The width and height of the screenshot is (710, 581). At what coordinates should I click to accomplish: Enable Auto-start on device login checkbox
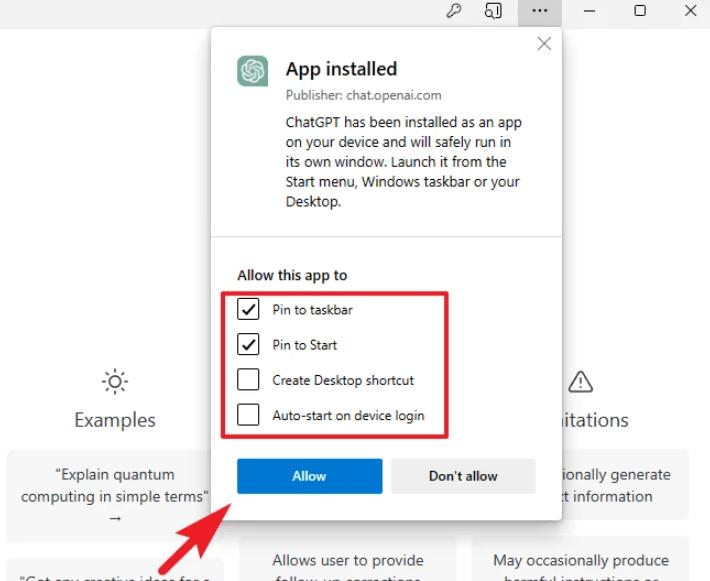point(248,415)
